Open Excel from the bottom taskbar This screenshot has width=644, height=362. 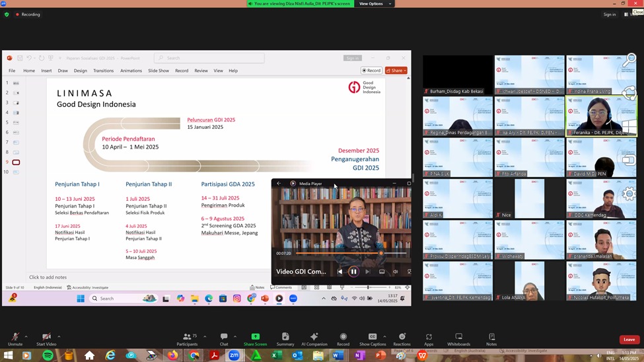276,355
